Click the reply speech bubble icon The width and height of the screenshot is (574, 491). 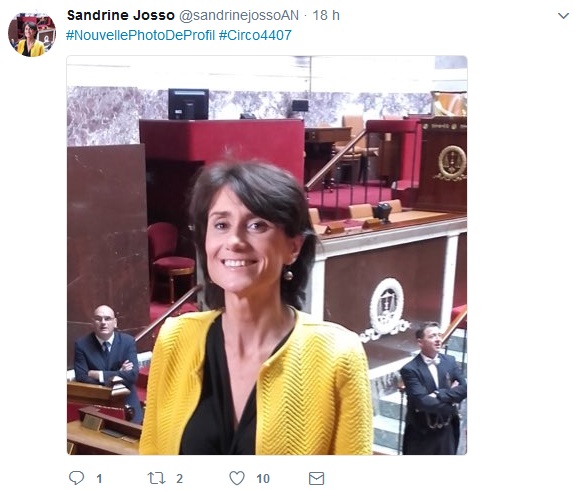pyautogui.click(x=77, y=478)
